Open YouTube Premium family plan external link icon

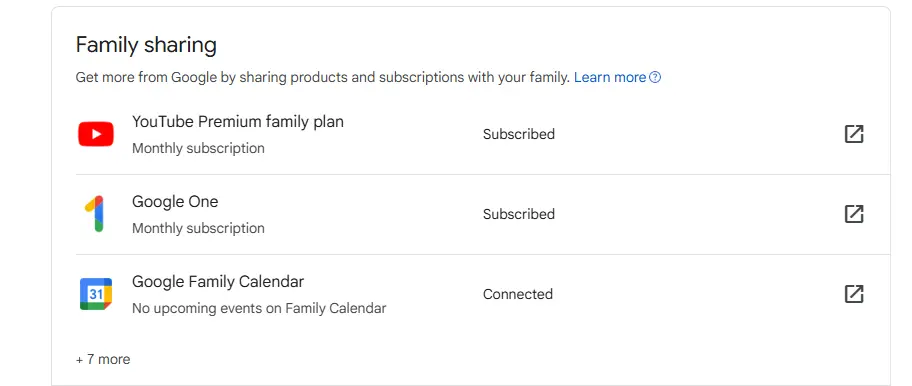[854, 134]
